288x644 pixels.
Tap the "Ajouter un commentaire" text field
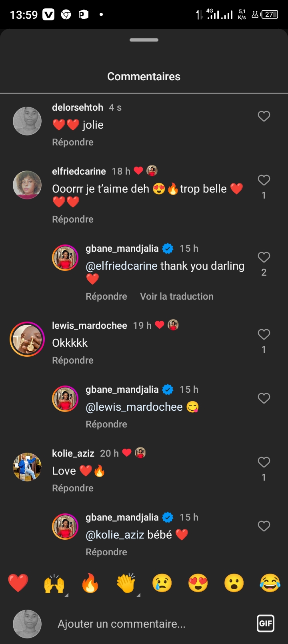122,624
